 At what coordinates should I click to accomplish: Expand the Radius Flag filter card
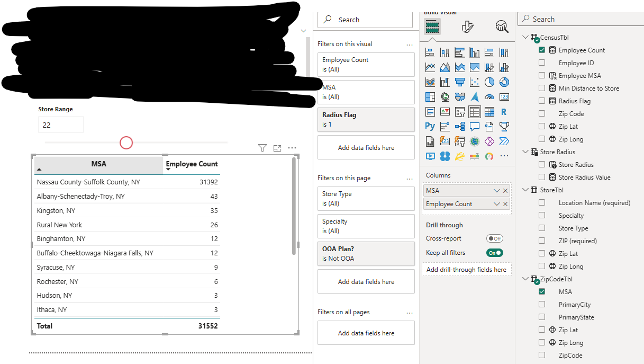pos(366,120)
